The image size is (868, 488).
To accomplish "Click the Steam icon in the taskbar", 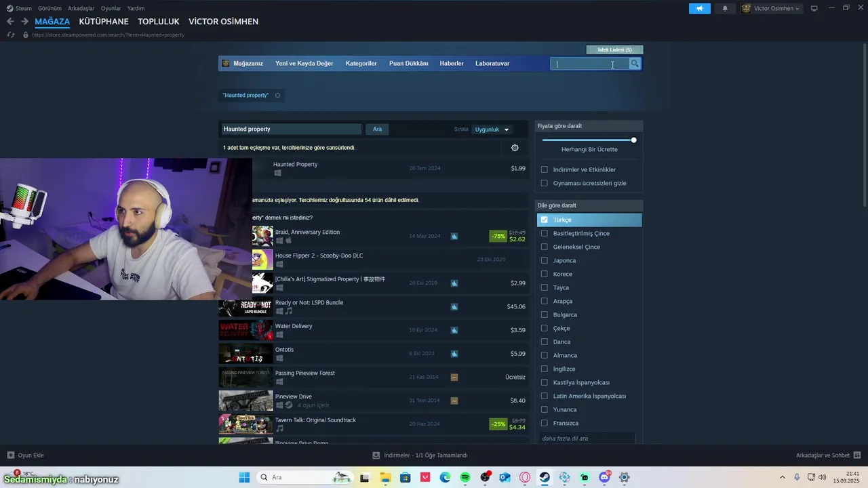I will [x=545, y=477].
